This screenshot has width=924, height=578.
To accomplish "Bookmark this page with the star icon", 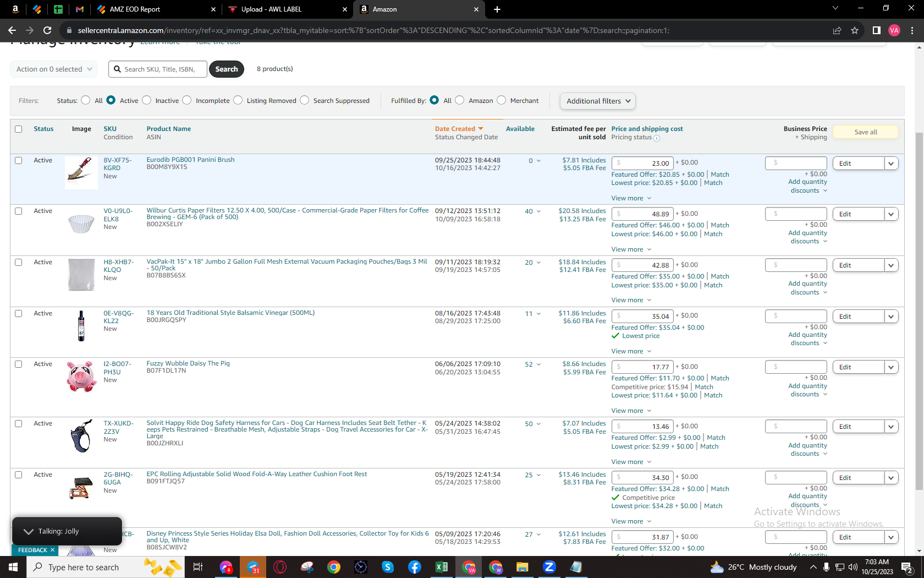I will pos(855,30).
